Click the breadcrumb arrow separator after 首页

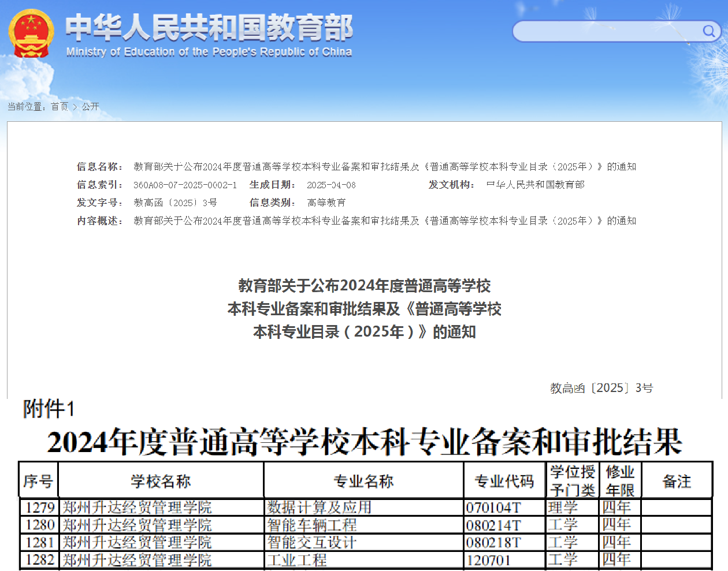(75, 107)
